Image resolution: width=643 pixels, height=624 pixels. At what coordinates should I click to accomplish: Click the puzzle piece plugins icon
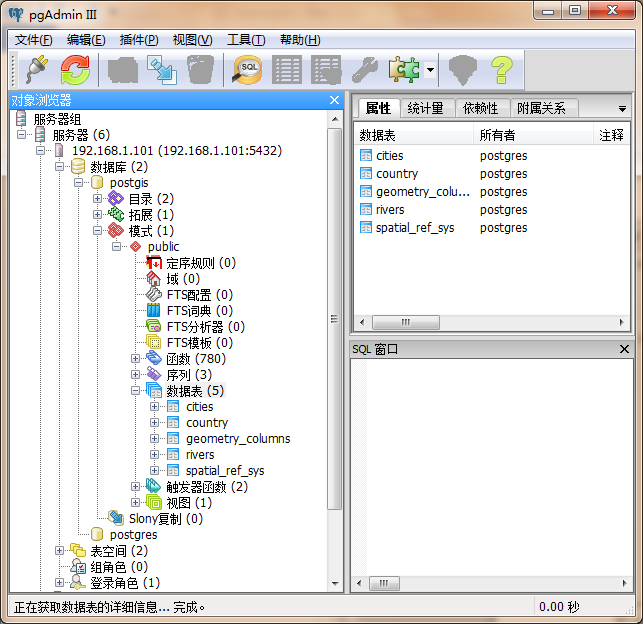(404, 69)
